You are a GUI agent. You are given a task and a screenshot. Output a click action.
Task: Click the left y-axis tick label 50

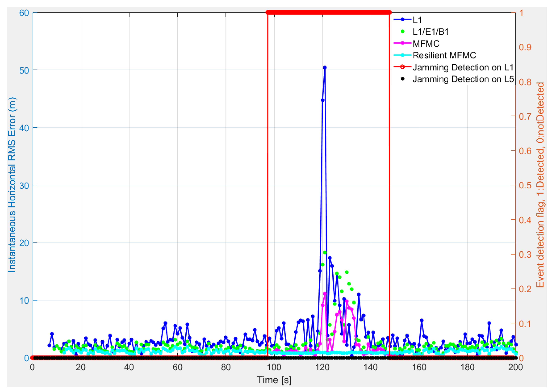pos(24,70)
